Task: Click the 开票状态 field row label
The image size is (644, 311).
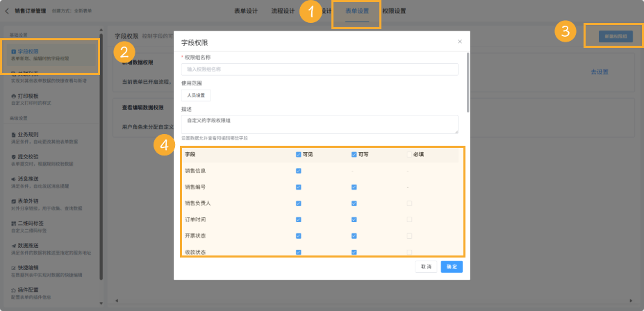Action: (195, 236)
